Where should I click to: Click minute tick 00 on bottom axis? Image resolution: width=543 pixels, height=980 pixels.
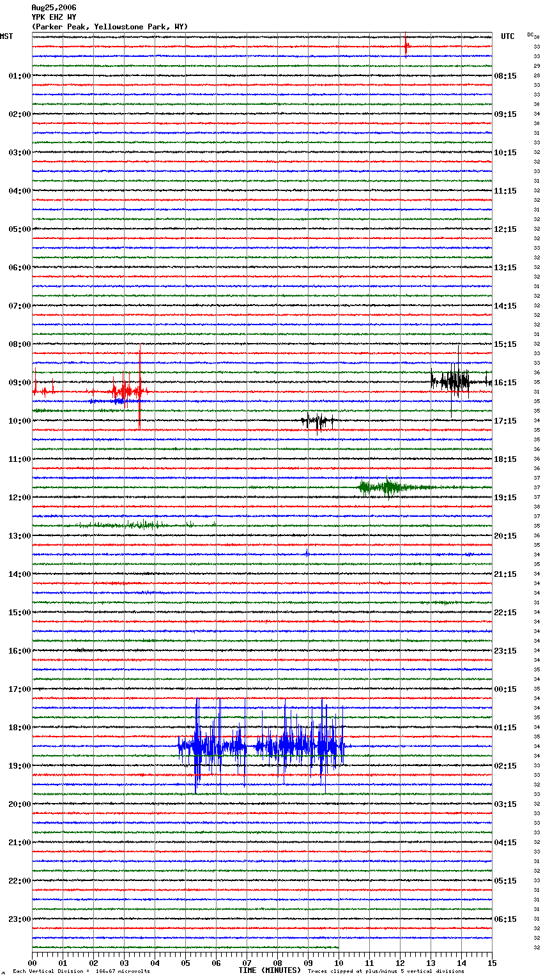click(x=32, y=963)
